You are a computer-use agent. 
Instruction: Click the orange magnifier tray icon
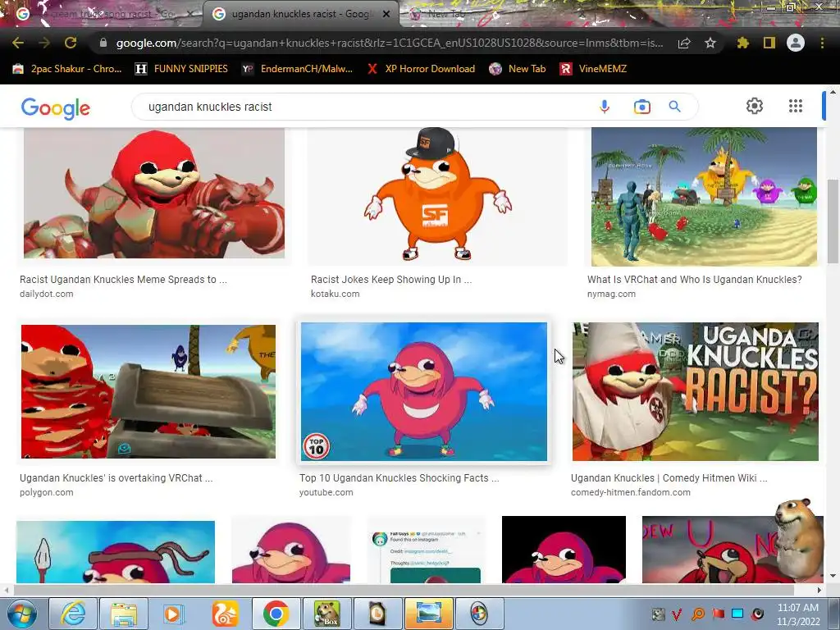[697, 614]
